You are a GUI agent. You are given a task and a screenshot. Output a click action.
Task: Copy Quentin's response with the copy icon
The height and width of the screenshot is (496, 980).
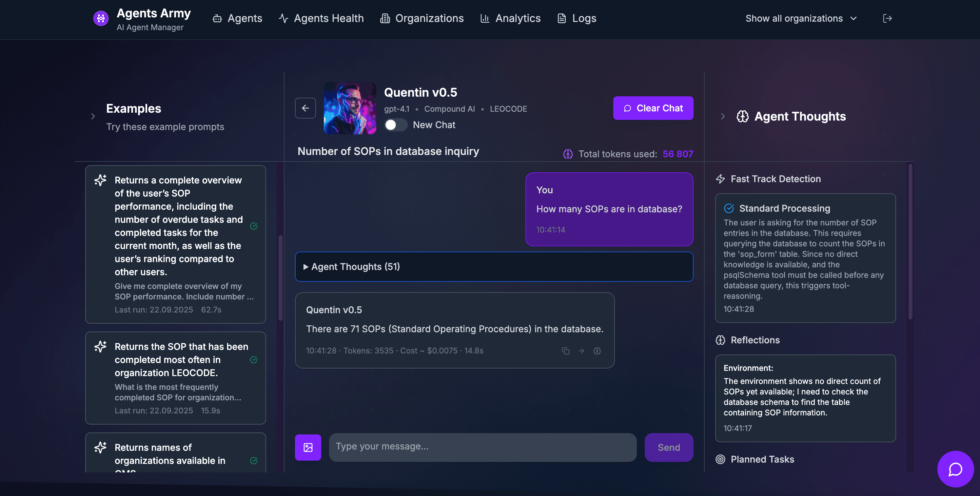click(565, 351)
